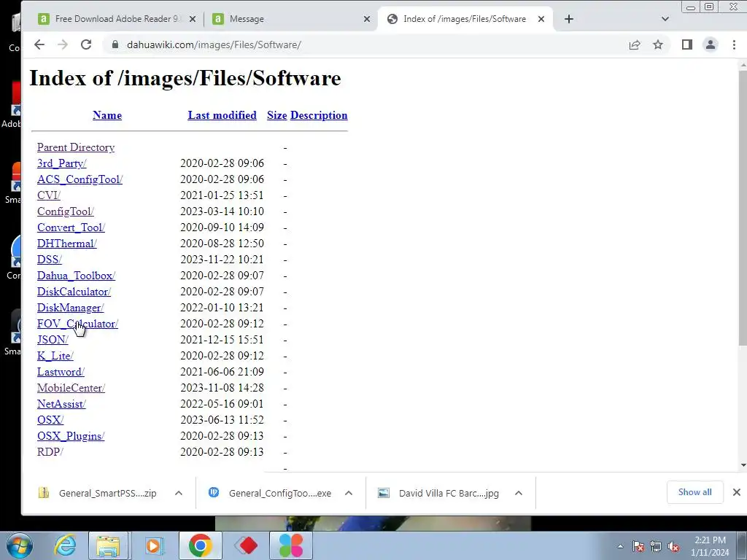Viewport: 747px width, 560px height.
Task: Click the forward navigation arrow
Action: click(63, 44)
